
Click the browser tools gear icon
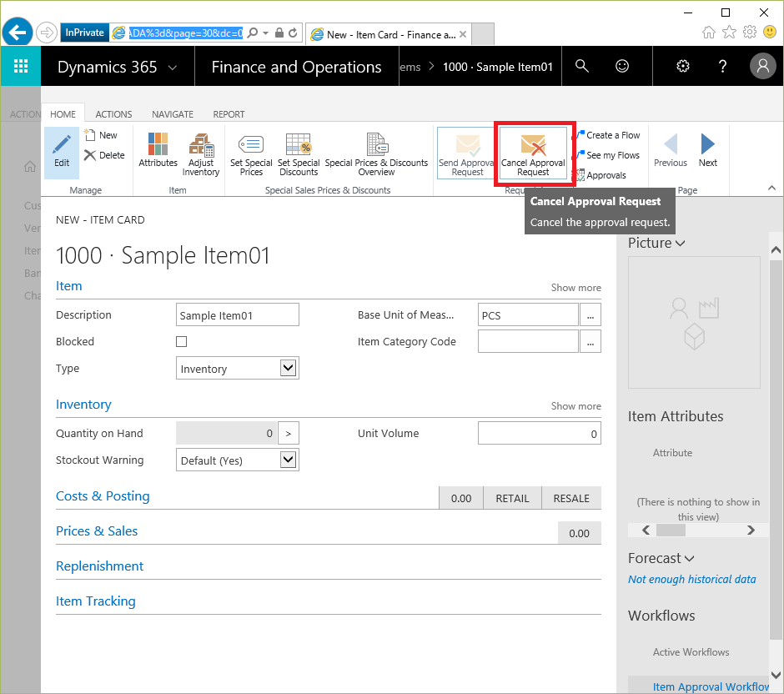tap(750, 33)
